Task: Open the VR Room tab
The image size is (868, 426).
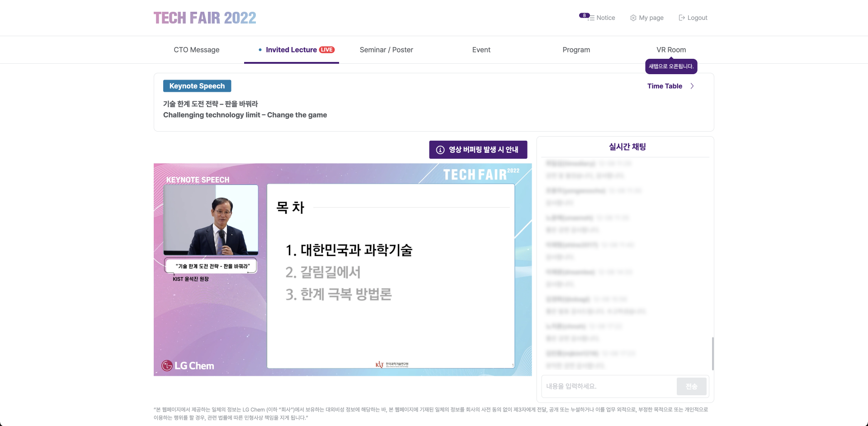Action: [671, 50]
